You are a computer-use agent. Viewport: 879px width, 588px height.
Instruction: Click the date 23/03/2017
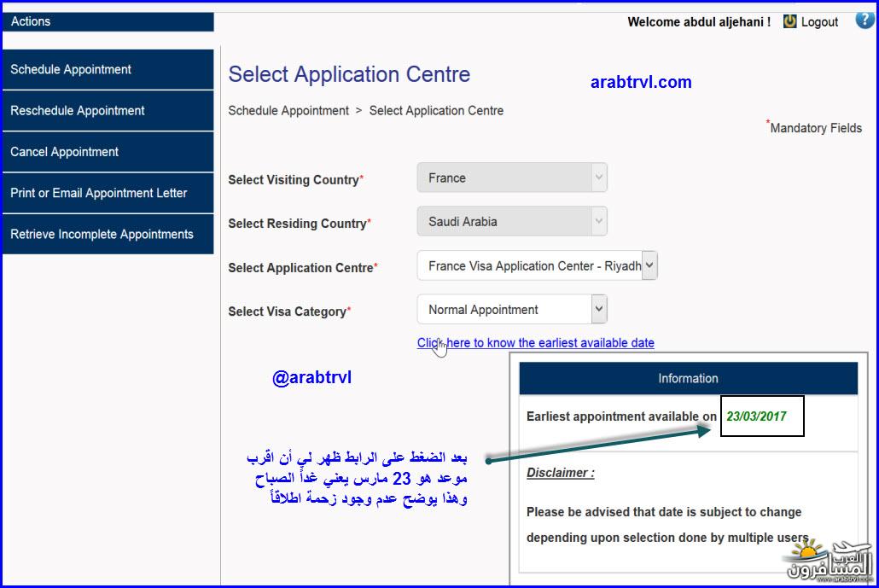tap(756, 416)
